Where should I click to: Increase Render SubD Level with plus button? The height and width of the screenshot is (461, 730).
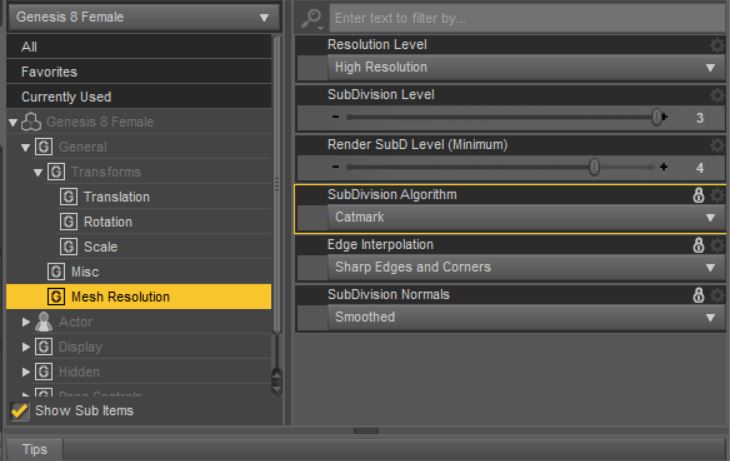pos(664,167)
